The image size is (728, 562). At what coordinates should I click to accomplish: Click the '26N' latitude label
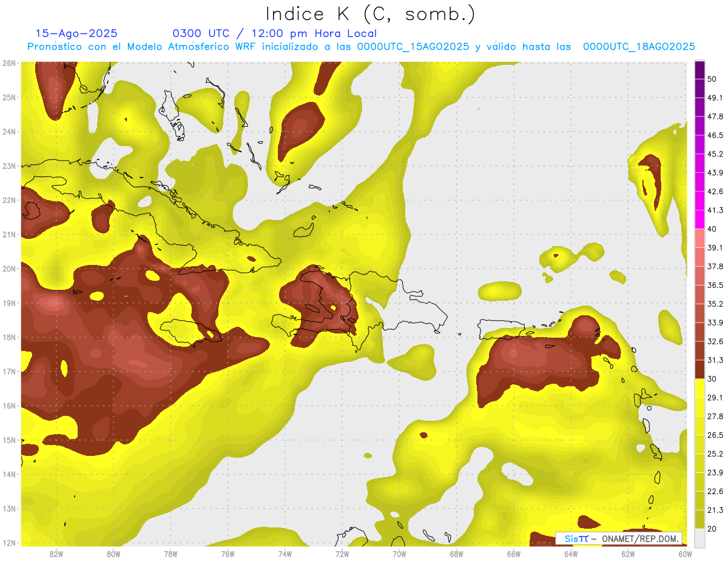(8, 63)
